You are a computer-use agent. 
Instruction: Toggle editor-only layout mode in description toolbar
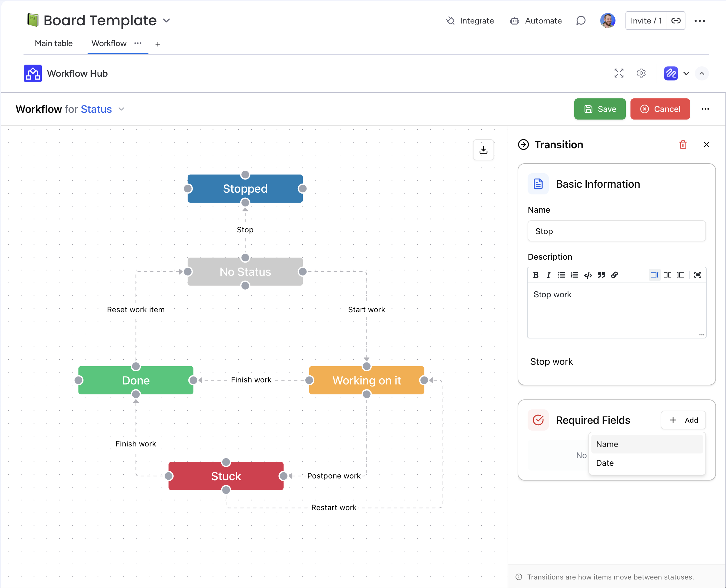point(655,275)
